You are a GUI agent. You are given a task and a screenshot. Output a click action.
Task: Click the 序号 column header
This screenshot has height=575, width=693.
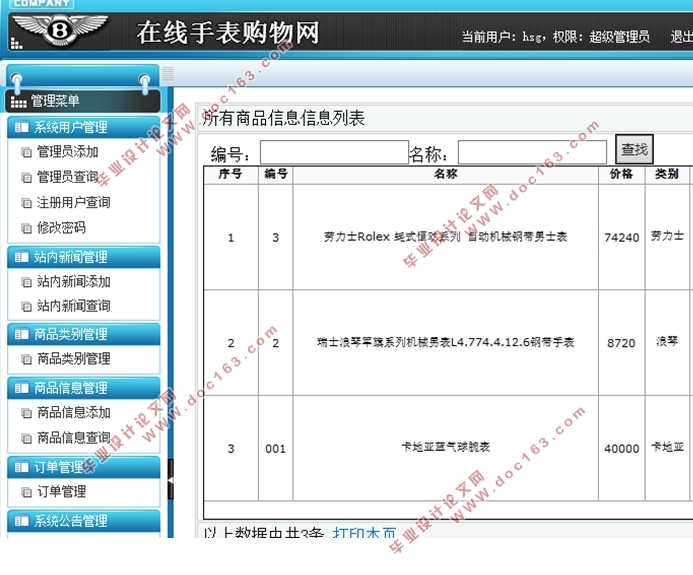click(x=231, y=174)
